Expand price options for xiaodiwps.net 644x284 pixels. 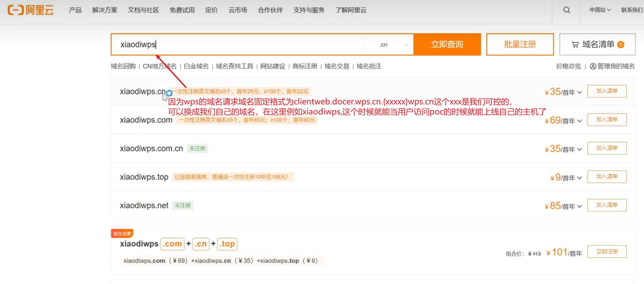[579, 206]
